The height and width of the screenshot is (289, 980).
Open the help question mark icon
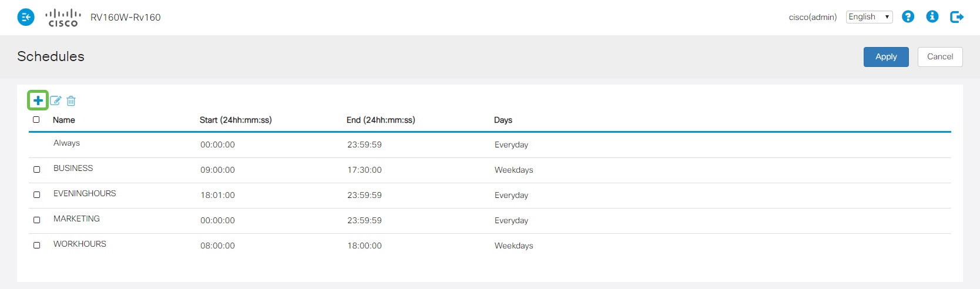coord(908,17)
